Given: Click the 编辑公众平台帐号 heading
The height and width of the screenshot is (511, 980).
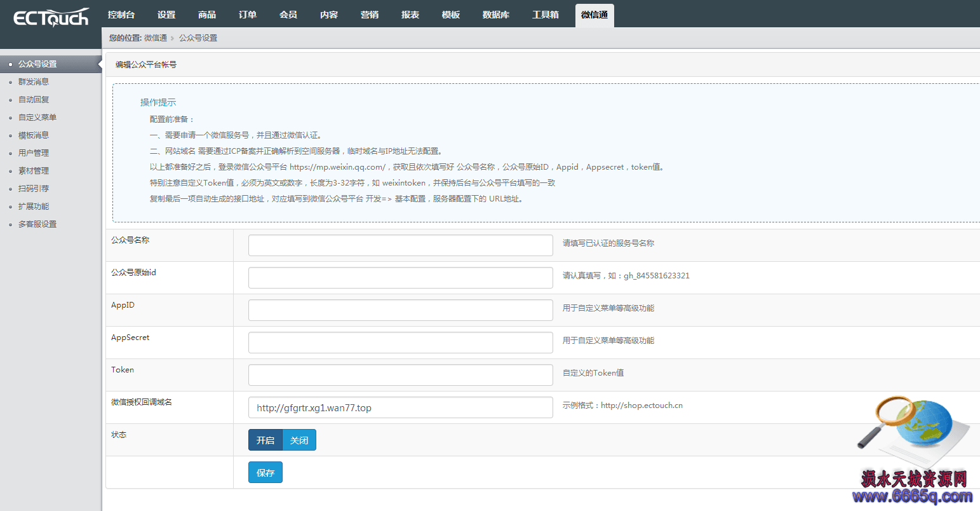Looking at the screenshot, I should coord(146,65).
